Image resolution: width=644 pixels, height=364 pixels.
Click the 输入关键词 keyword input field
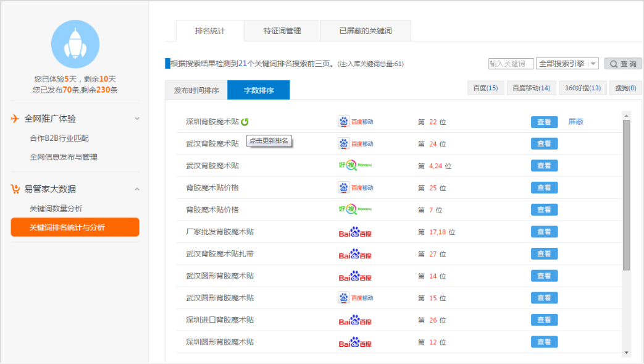(x=511, y=64)
